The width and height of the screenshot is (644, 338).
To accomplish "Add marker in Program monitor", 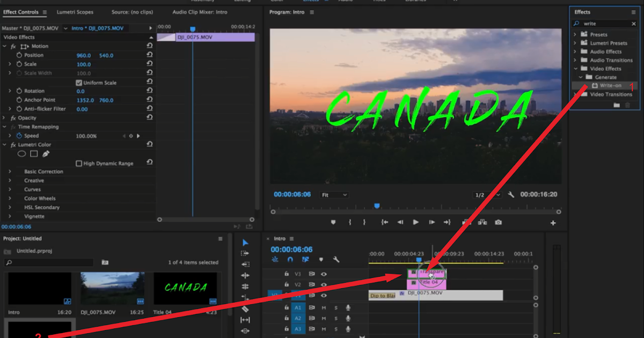I will pos(333,222).
